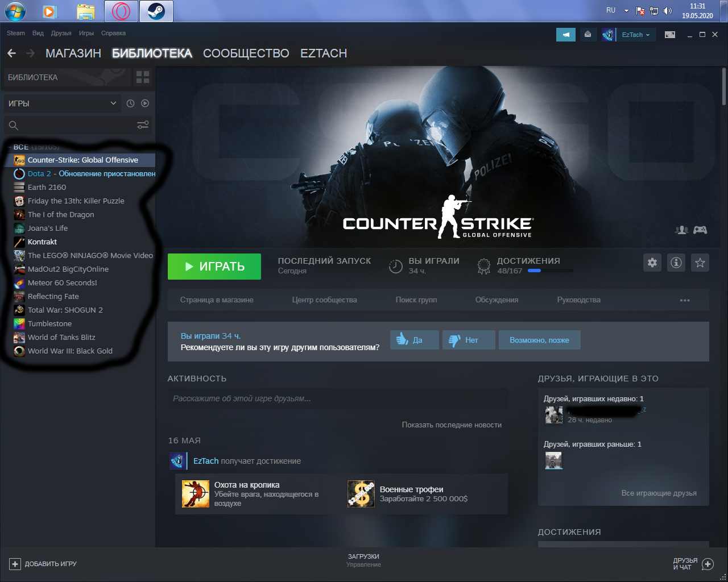Open Обсуждения link
This screenshot has height=582, width=728.
(x=497, y=300)
